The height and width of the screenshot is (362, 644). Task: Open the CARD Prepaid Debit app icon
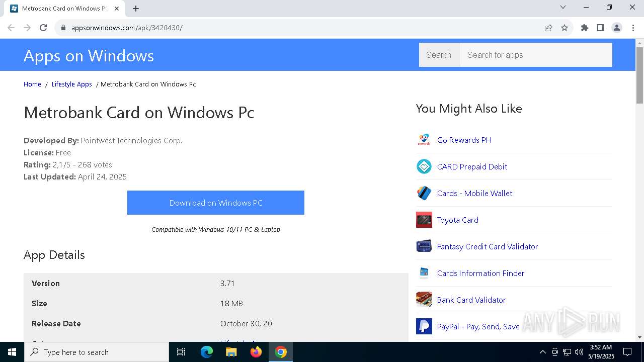424,166
